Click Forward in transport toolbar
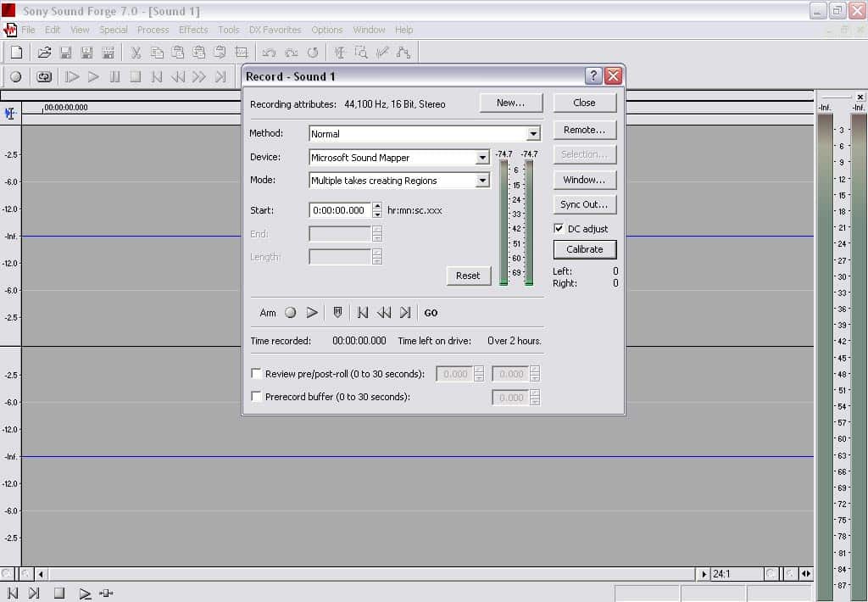The image size is (868, 602). click(199, 77)
